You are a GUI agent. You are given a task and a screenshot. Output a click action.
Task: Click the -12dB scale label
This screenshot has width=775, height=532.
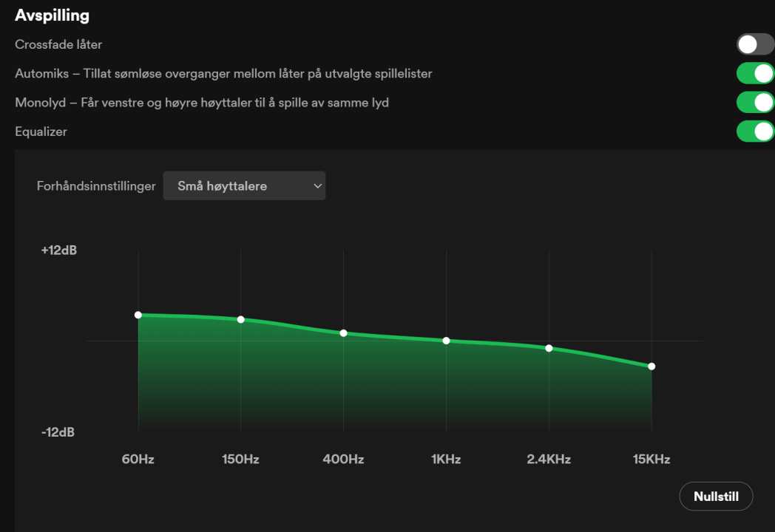pos(59,432)
